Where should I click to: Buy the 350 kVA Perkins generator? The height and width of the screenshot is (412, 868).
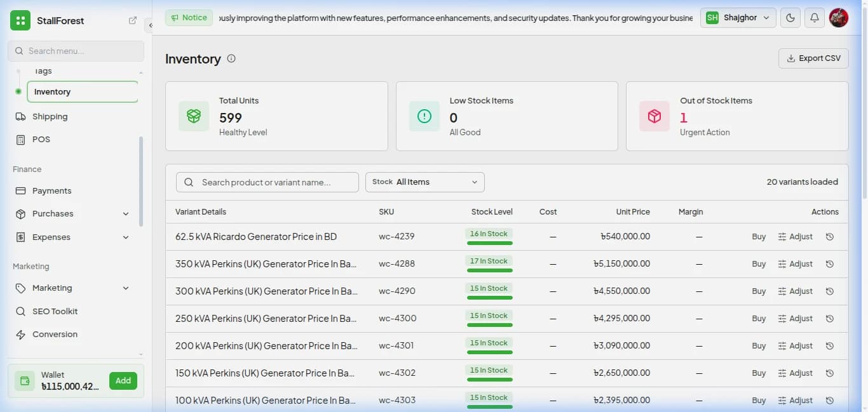click(x=759, y=264)
